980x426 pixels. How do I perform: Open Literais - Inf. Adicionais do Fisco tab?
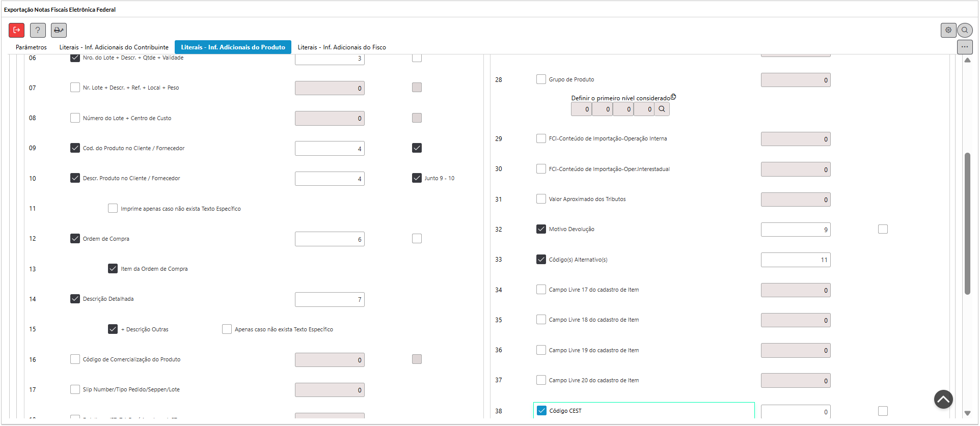click(x=342, y=47)
